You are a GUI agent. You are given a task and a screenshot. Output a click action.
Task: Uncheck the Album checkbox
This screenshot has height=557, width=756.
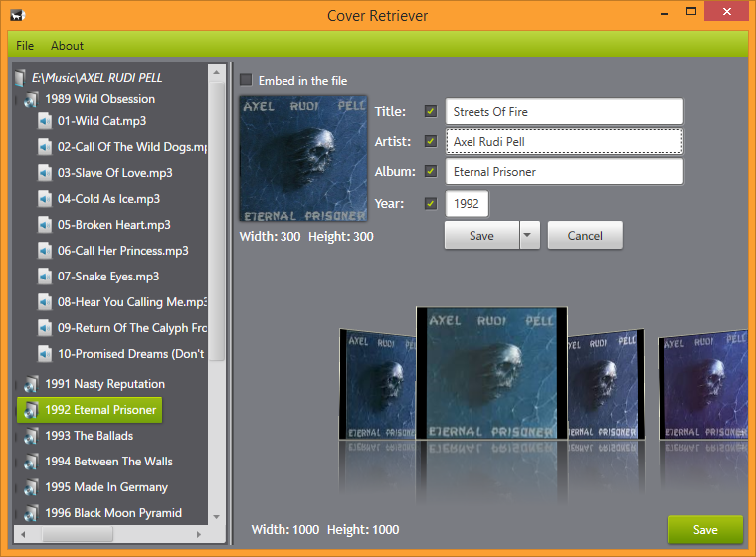click(431, 171)
